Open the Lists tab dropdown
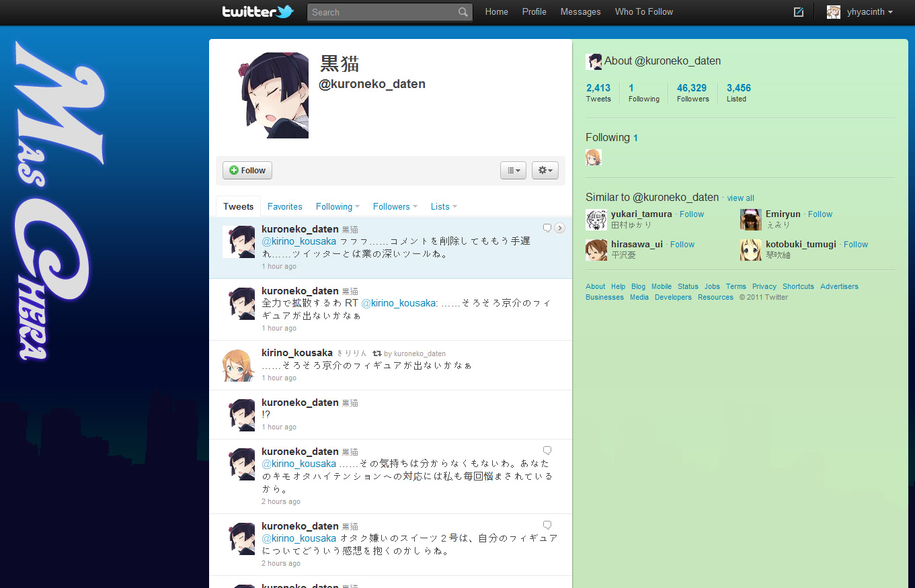 (x=444, y=206)
